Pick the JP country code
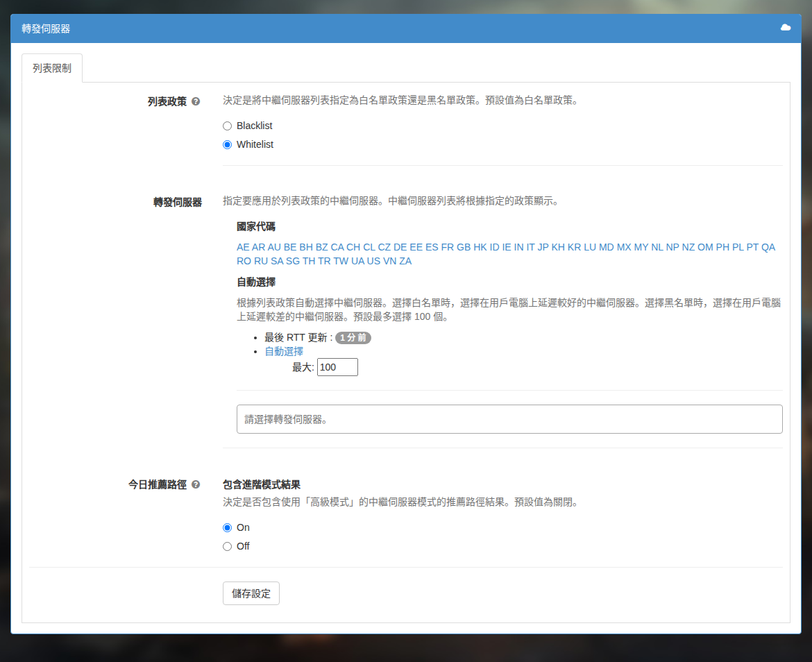Image resolution: width=812 pixels, height=662 pixels. (543, 247)
